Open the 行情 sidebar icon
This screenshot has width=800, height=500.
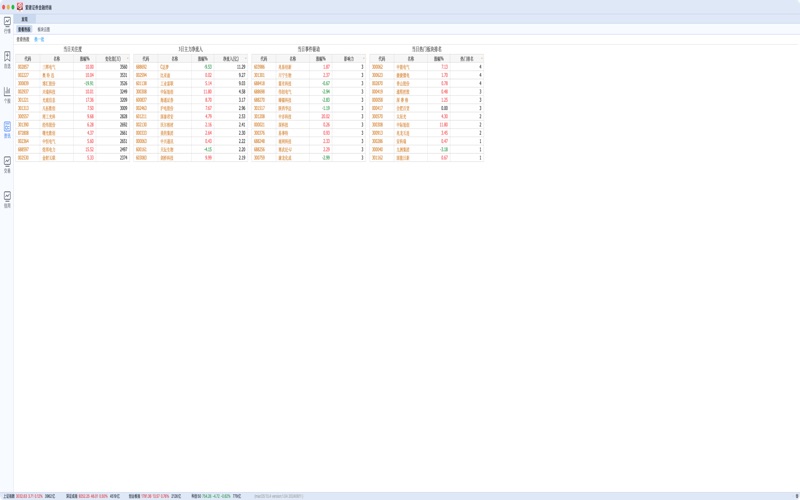click(7, 24)
